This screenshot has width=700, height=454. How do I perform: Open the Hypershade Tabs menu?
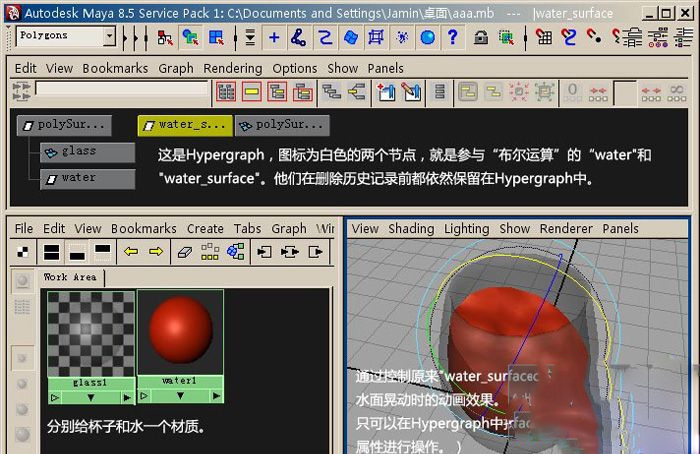[247, 229]
